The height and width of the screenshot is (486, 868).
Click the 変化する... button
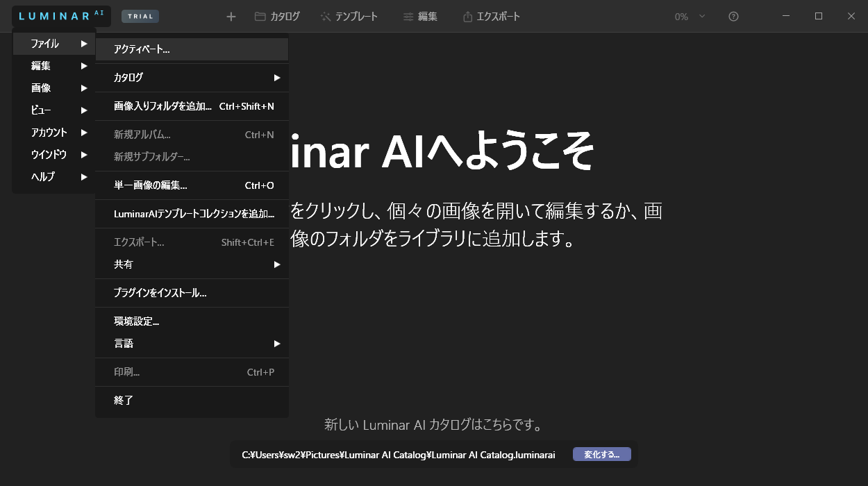pos(602,455)
